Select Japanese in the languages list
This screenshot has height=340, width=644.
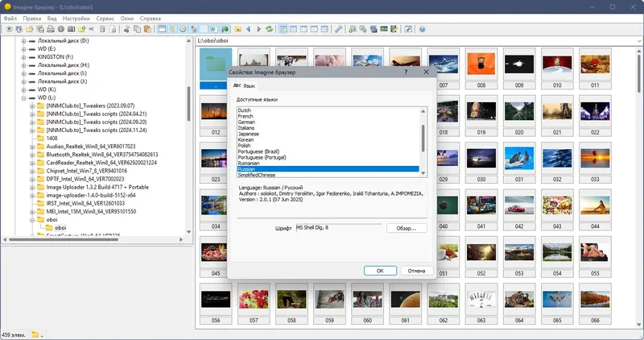click(248, 134)
